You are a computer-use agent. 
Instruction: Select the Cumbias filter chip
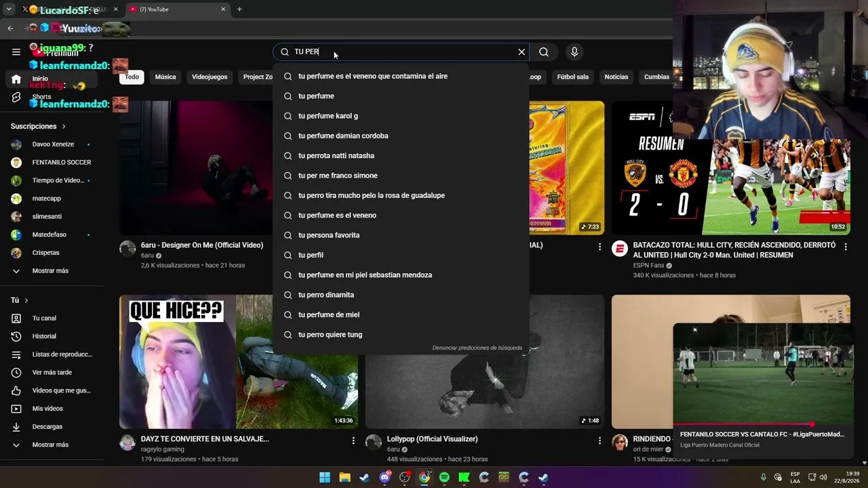point(656,77)
